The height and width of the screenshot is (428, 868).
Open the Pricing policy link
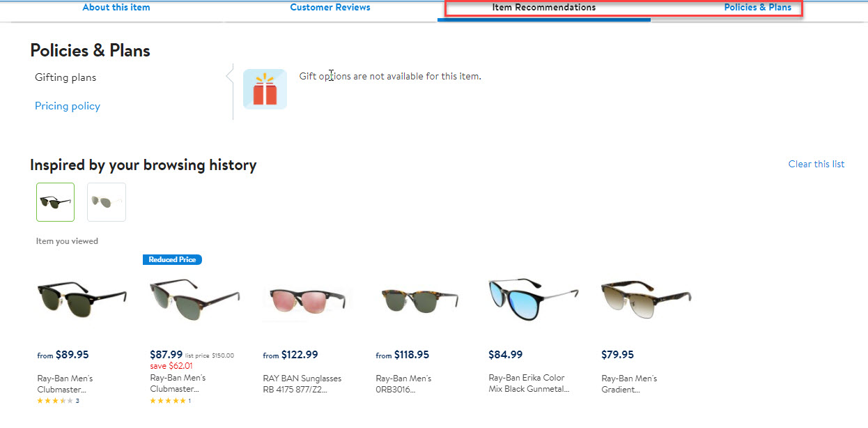(x=68, y=106)
